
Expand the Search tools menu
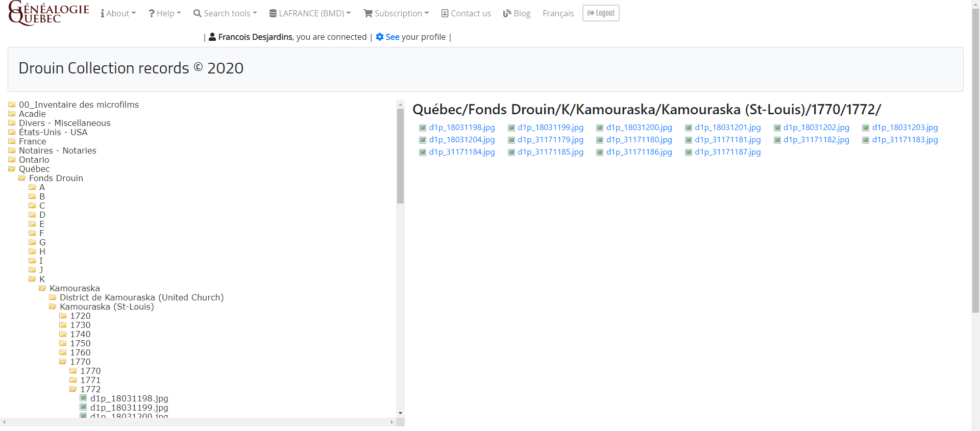(225, 13)
